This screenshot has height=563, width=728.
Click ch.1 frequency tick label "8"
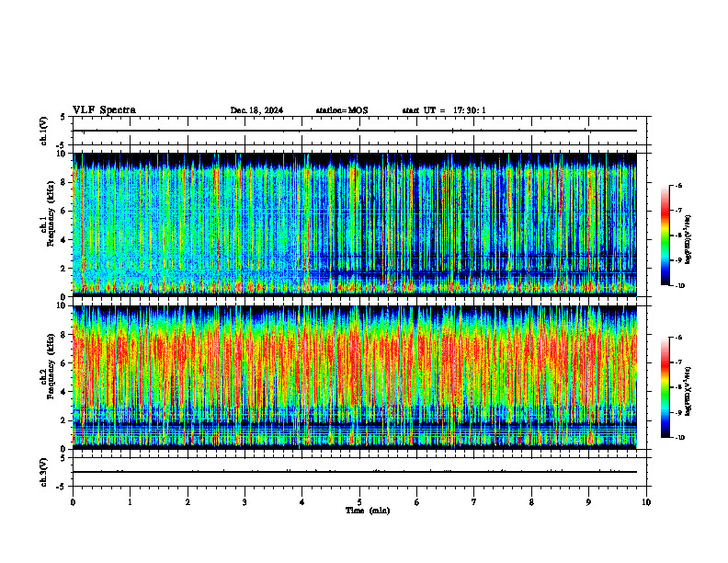[64, 182]
